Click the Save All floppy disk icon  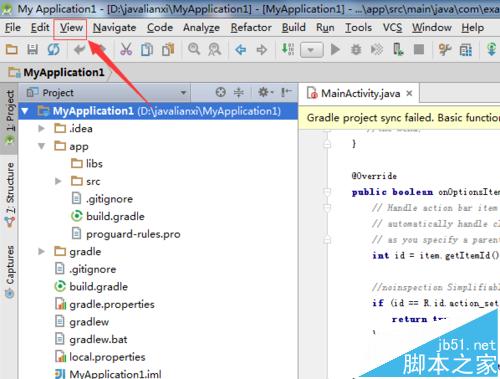click(x=32, y=50)
